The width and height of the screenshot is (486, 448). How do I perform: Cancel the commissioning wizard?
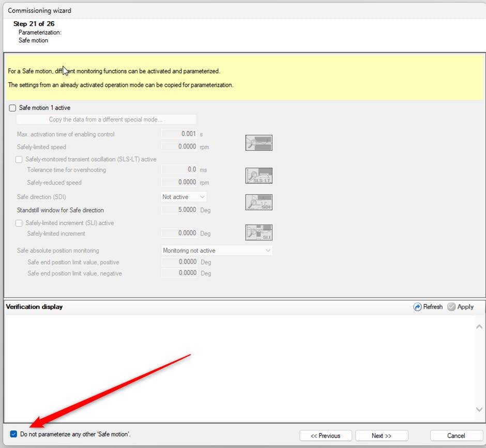click(x=456, y=436)
